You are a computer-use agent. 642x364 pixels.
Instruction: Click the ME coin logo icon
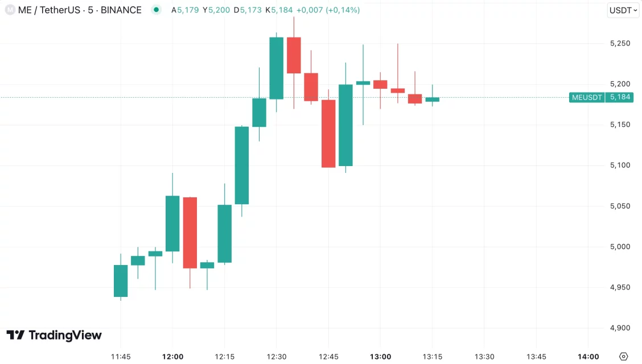coord(10,10)
